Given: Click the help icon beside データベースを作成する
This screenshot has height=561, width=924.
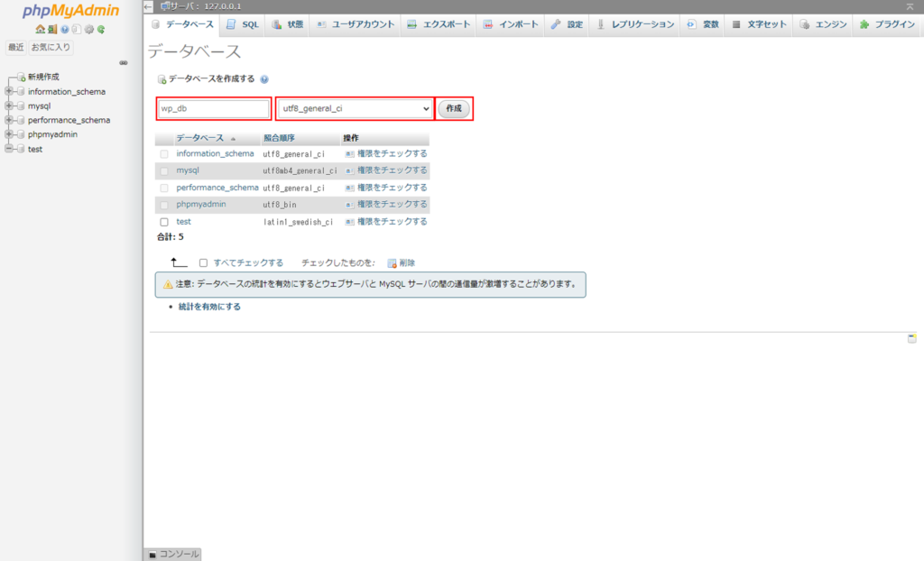Looking at the screenshot, I should coord(263,79).
